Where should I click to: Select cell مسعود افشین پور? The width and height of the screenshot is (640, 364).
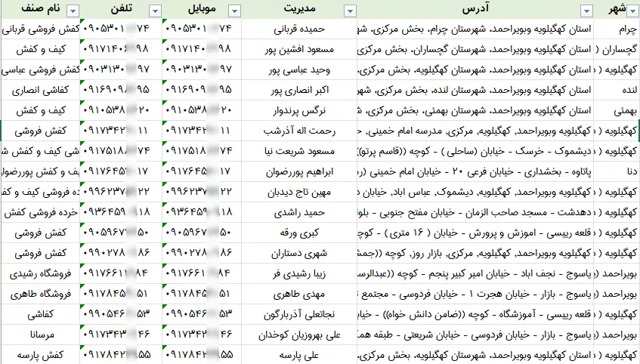(299, 49)
